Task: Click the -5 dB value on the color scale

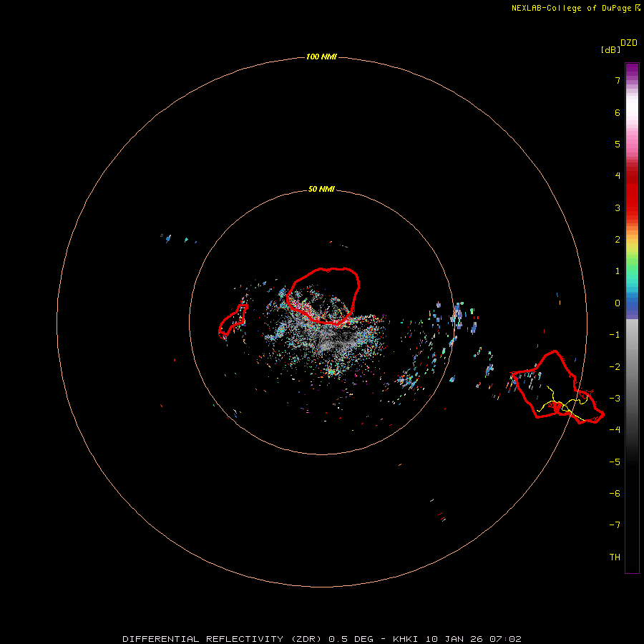Action: [615, 462]
